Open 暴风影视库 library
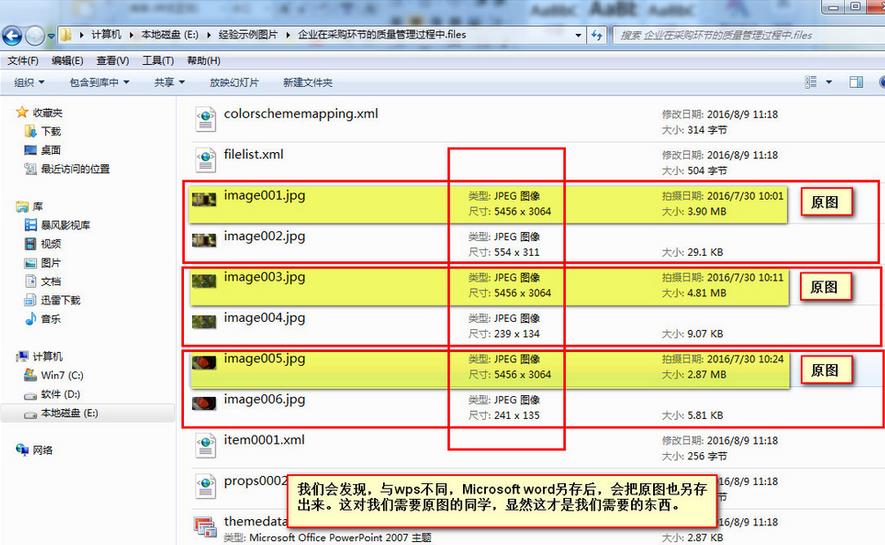The height and width of the screenshot is (545, 885). coord(65,225)
